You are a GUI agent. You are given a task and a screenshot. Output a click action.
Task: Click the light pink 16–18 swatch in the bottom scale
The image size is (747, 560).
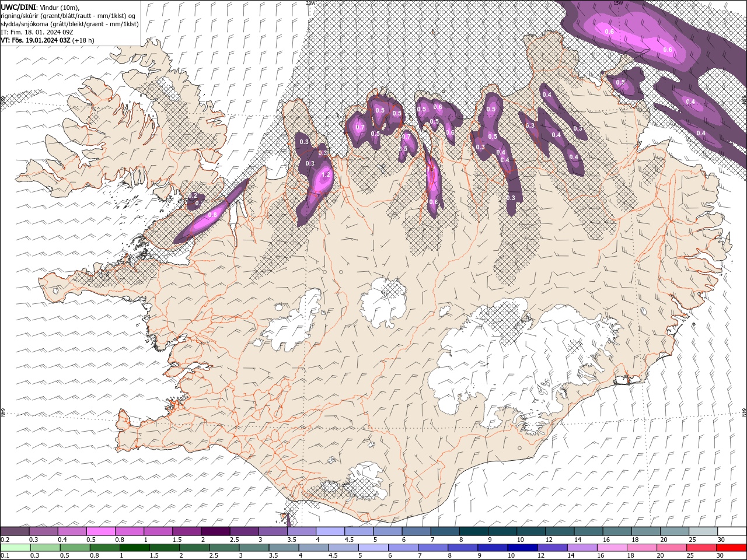612,548
